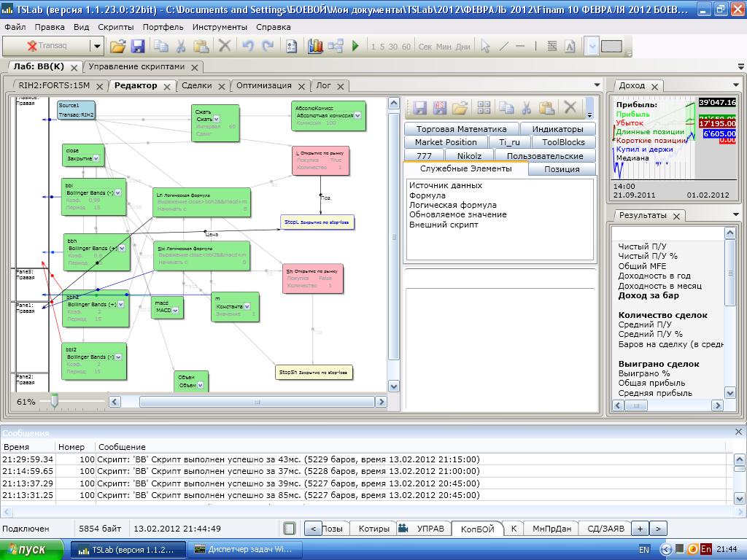Open the Доход panel dropdown arrow
The image size is (747, 560).
click(x=738, y=85)
